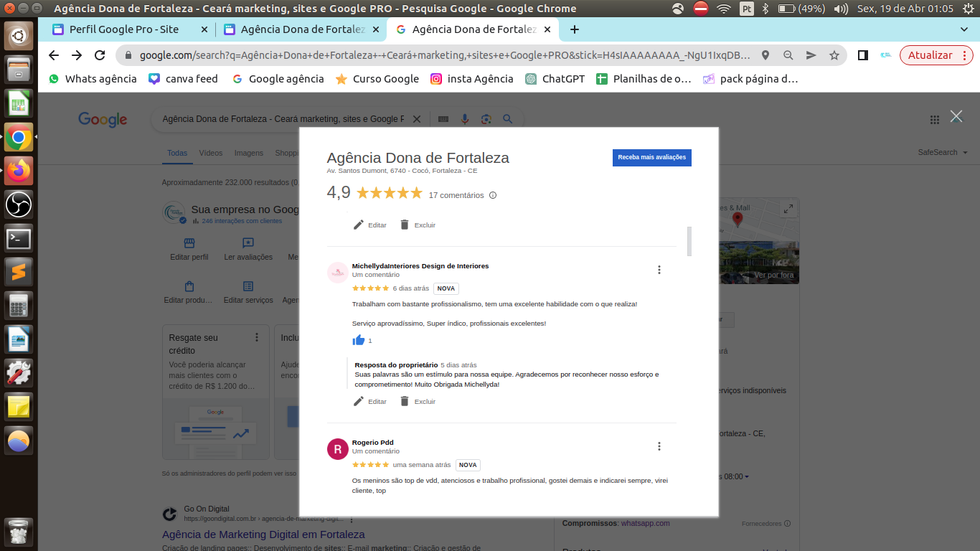Open the SafeSearch dropdown
980x551 pixels.
(943, 152)
